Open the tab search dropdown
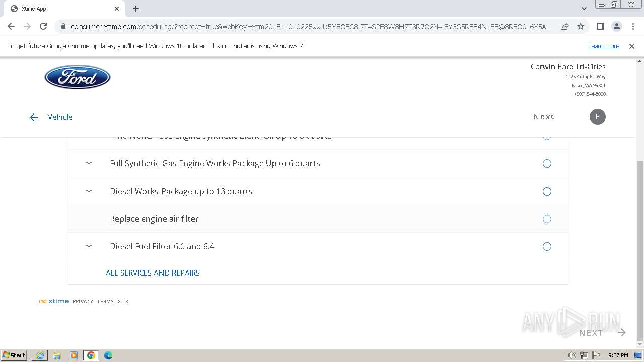The width and height of the screenshot is (644, 362). click(x=584, y=9)
